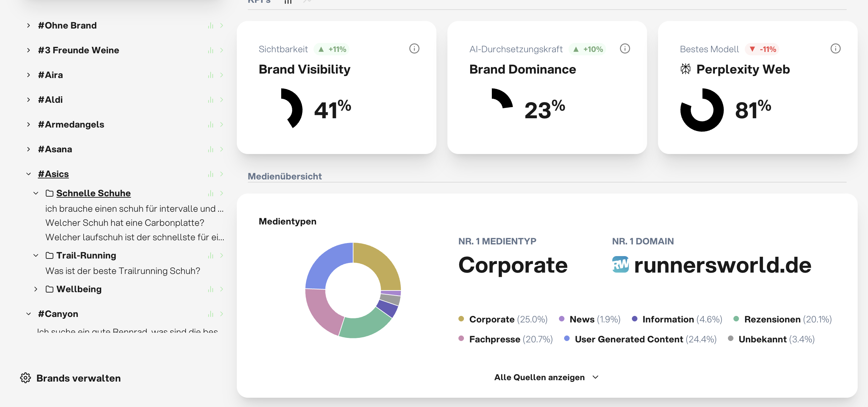868x407 pixels.
Task: Open info icon on Perplexity Web card
Action: [x=835, y=49]
